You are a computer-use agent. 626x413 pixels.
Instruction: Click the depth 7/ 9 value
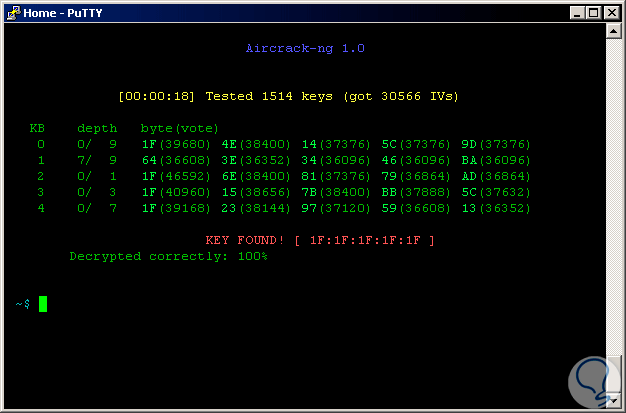coord(97,160)
